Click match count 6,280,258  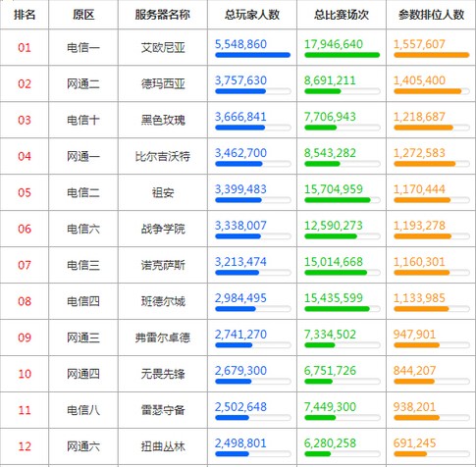pyautogui.click(x=330, y=443)
